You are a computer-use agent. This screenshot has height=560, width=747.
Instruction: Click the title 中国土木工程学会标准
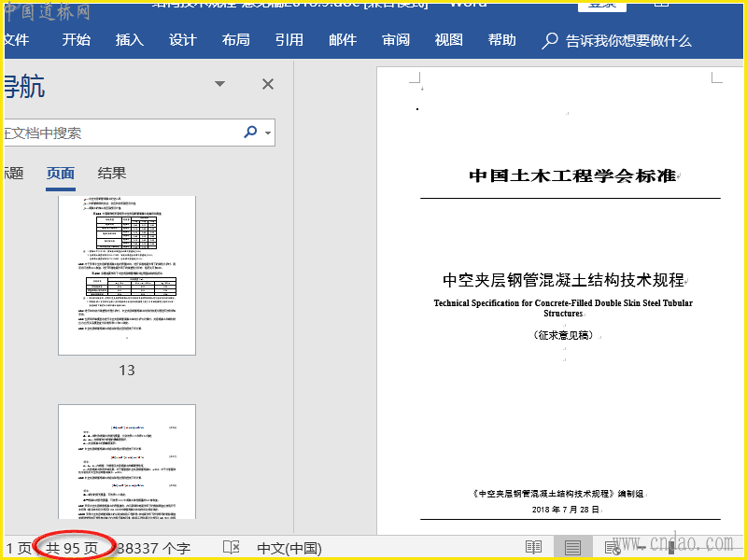tap(572, 175)
